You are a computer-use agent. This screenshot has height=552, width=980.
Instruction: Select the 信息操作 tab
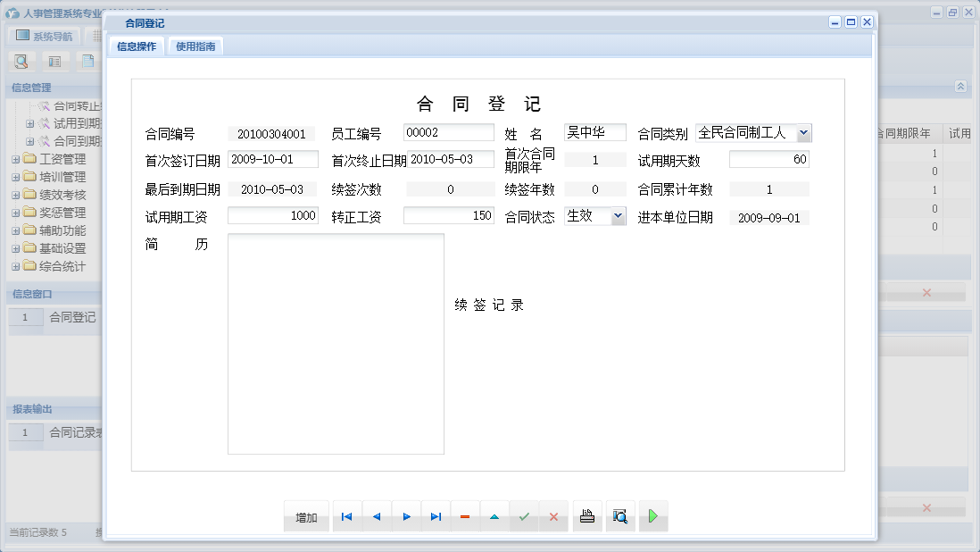pos(137,46)
